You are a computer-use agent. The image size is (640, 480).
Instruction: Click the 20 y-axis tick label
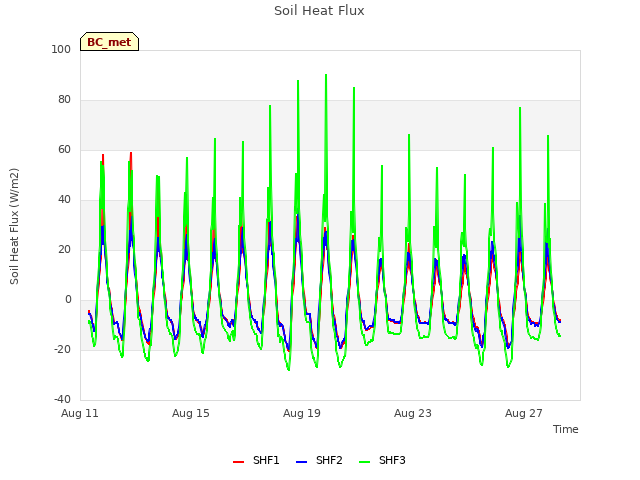(x=64, y=250)
